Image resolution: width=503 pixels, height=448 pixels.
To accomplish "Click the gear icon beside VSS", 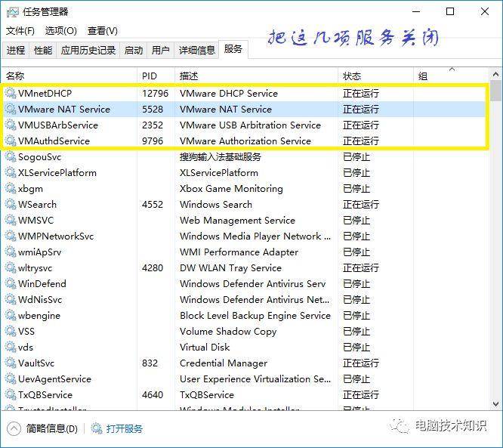I will pyautogui.click(x=11, y=331).
